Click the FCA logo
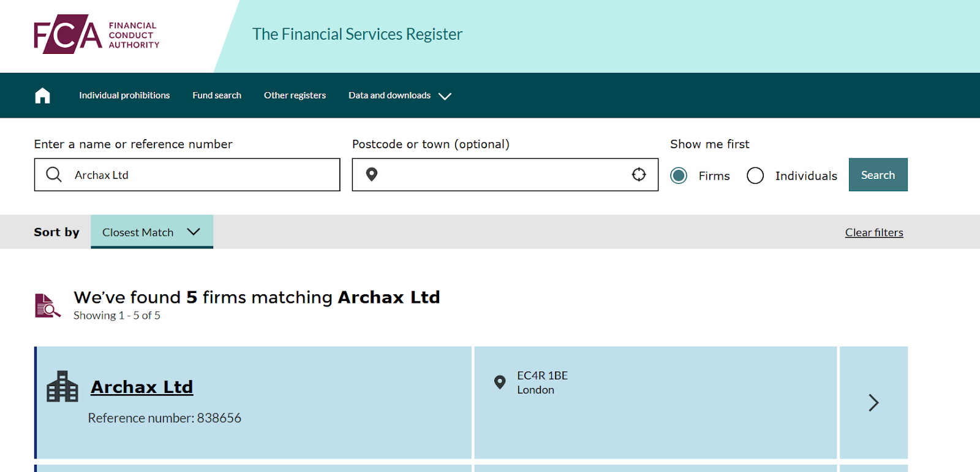 pos(96,34)
